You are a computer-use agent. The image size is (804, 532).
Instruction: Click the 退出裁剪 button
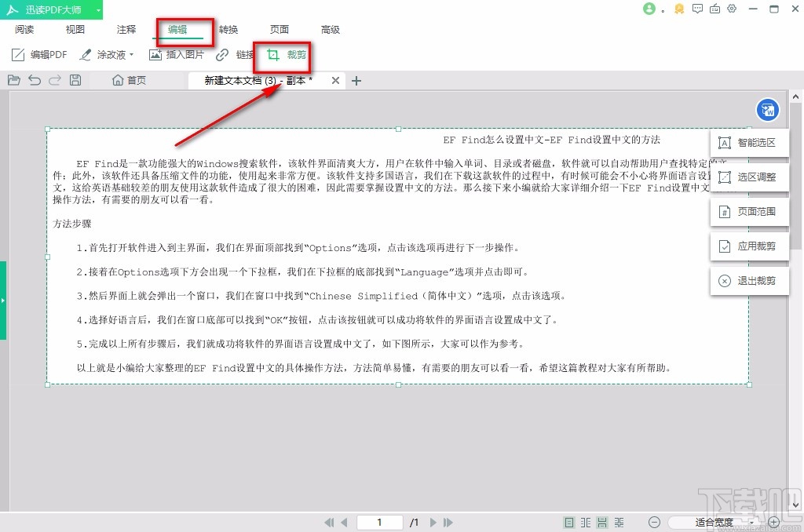point(749,281)
